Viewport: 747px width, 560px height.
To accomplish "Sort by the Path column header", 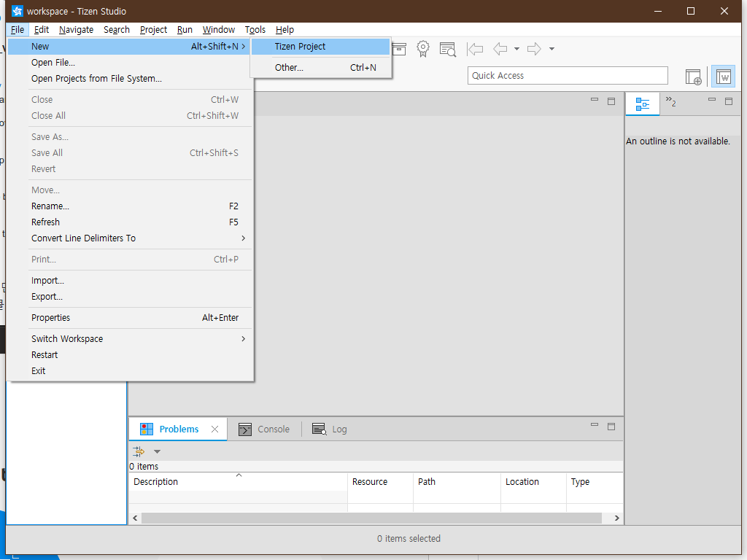I will click(457, 482).
